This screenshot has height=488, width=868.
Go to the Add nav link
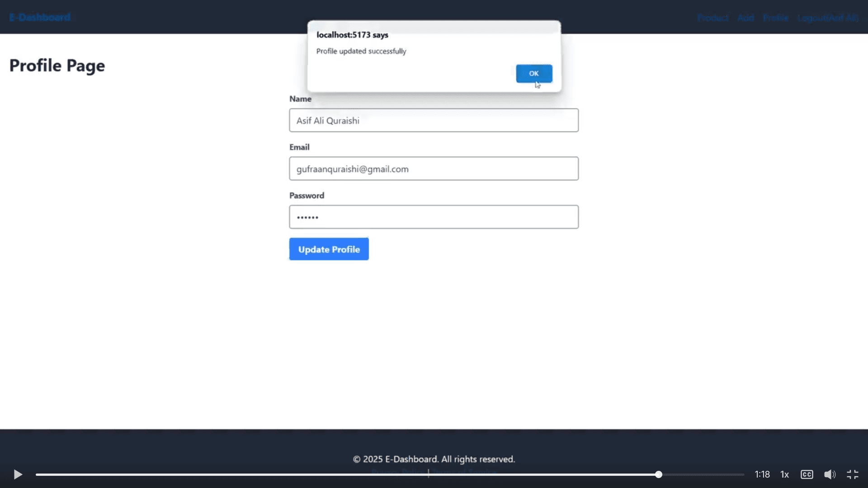745,18
